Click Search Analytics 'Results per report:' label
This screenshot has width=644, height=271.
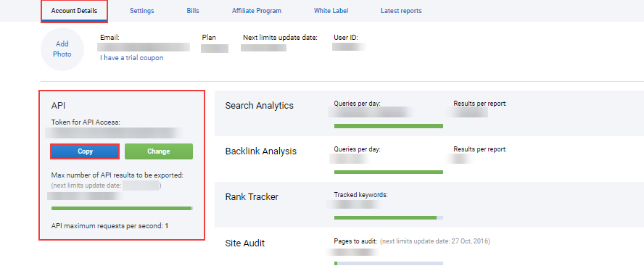[480, 104]
